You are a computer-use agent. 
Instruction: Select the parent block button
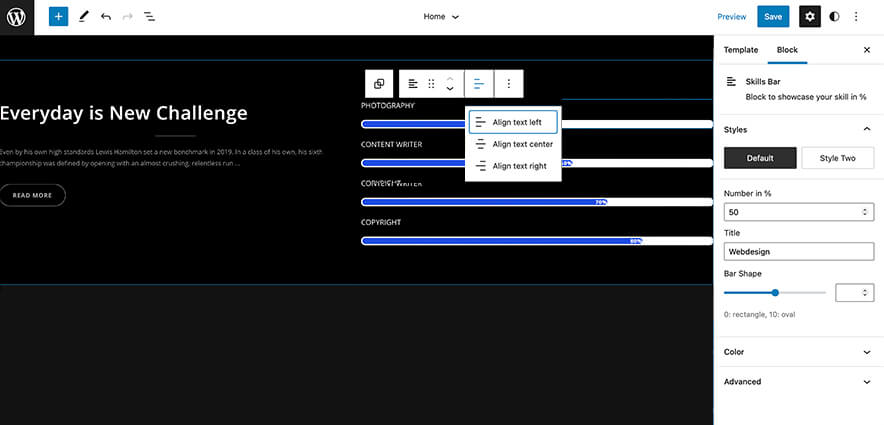[x=379, y=84]
